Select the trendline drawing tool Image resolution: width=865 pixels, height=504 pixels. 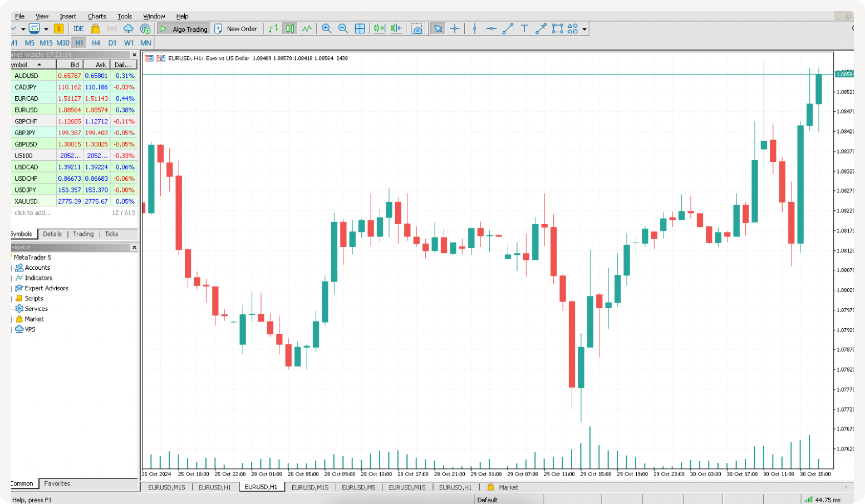[x=508, y=29]
